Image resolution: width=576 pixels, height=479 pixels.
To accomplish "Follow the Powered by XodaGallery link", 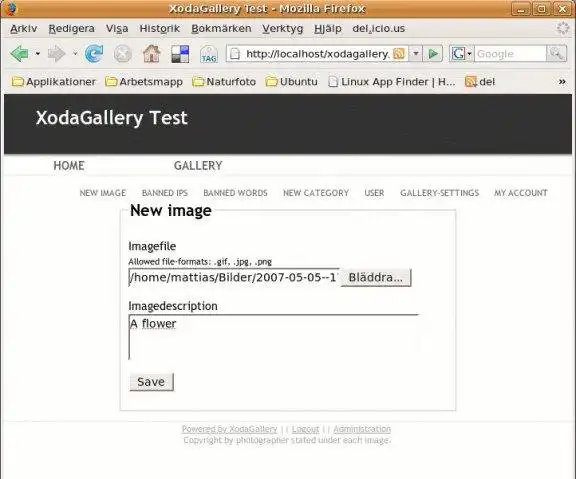I will click(230, 429).
